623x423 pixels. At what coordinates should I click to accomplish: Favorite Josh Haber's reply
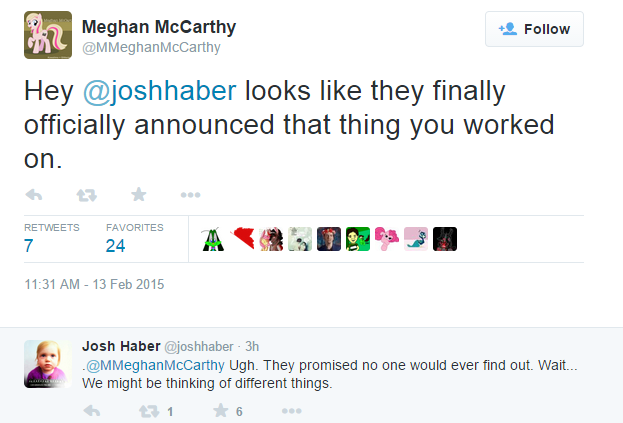click(x=223, y=410)
